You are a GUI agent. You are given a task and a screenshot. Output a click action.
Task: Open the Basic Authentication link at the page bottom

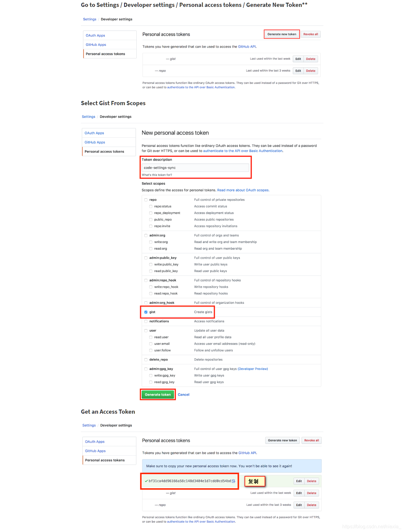pos(201,522)
